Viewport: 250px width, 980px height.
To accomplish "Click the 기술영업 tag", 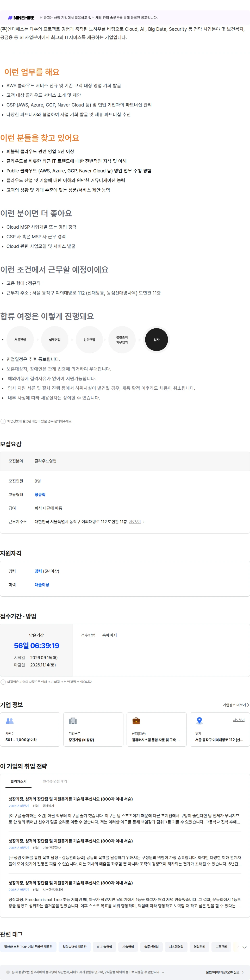I will coord(128,946).
